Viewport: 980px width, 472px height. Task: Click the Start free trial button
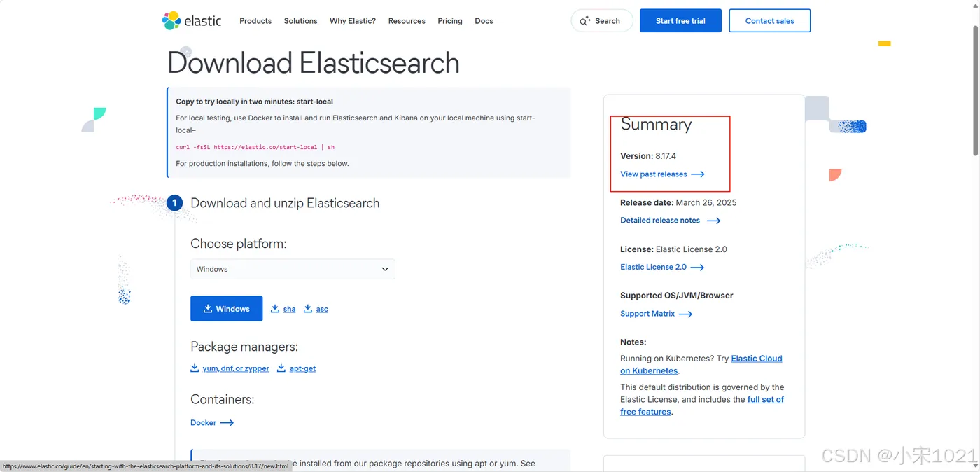(x=680, y=21)
